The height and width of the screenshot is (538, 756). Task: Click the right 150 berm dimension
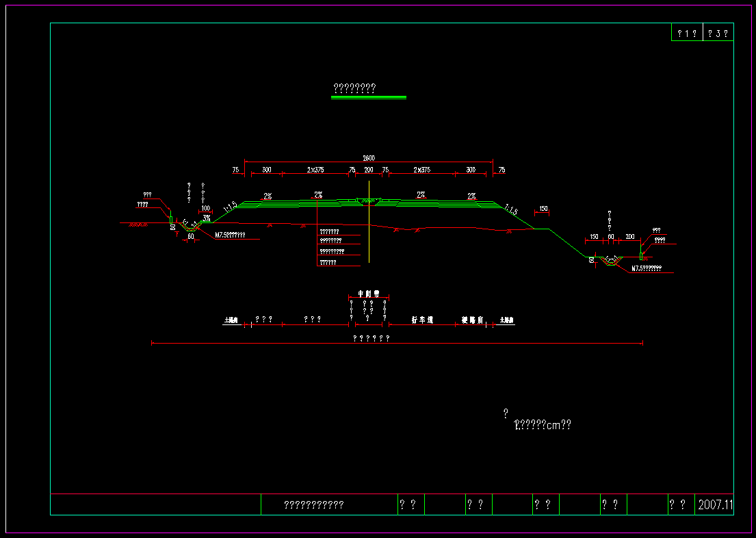(x=543, y=209)
